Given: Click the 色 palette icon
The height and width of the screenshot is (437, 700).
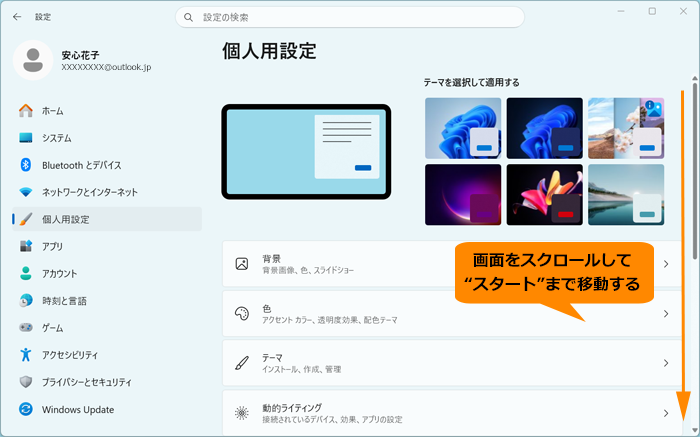Looking at the screenshot, I should [x=242, y=314].
